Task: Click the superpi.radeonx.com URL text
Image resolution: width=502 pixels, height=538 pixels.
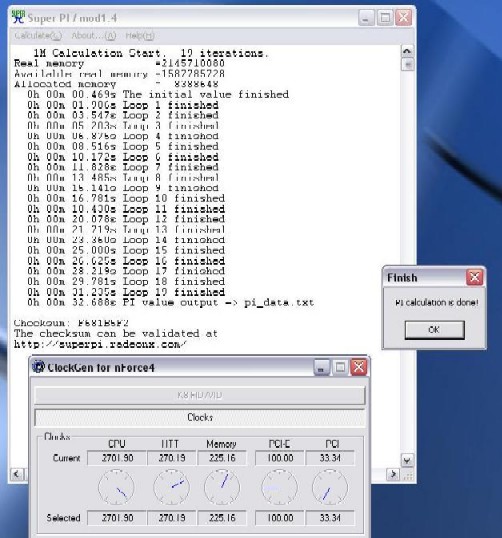Action: pos(100,344)
